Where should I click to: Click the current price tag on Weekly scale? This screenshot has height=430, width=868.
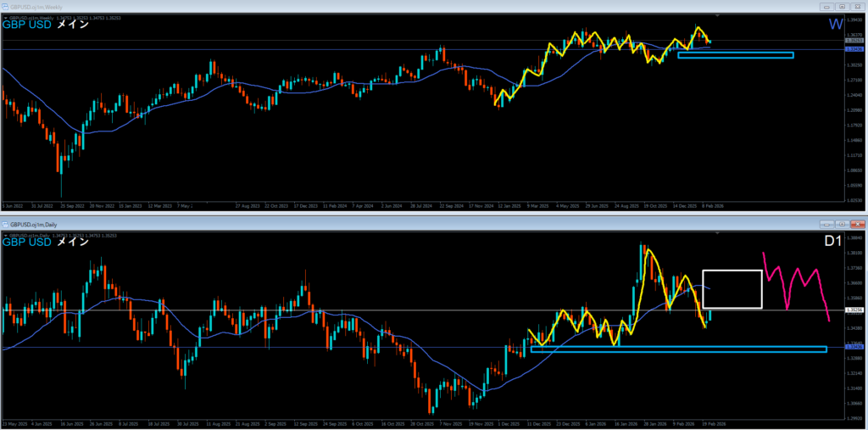[x=854, y=41]
